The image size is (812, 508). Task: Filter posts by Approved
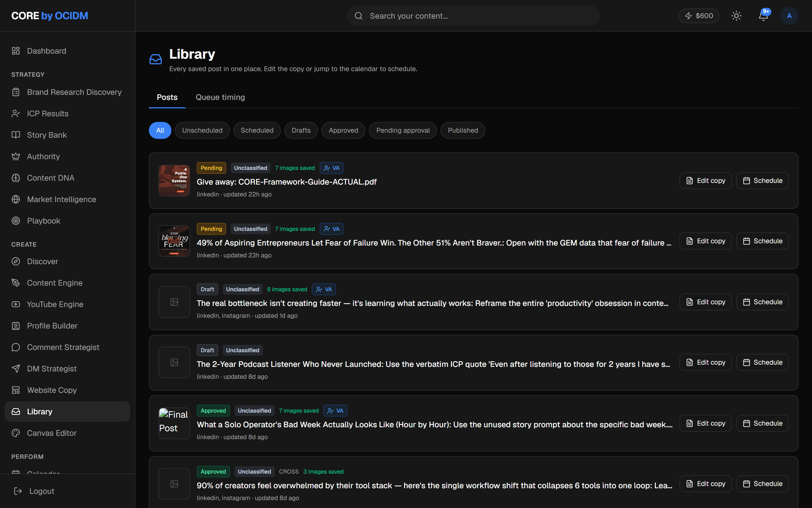343,130
